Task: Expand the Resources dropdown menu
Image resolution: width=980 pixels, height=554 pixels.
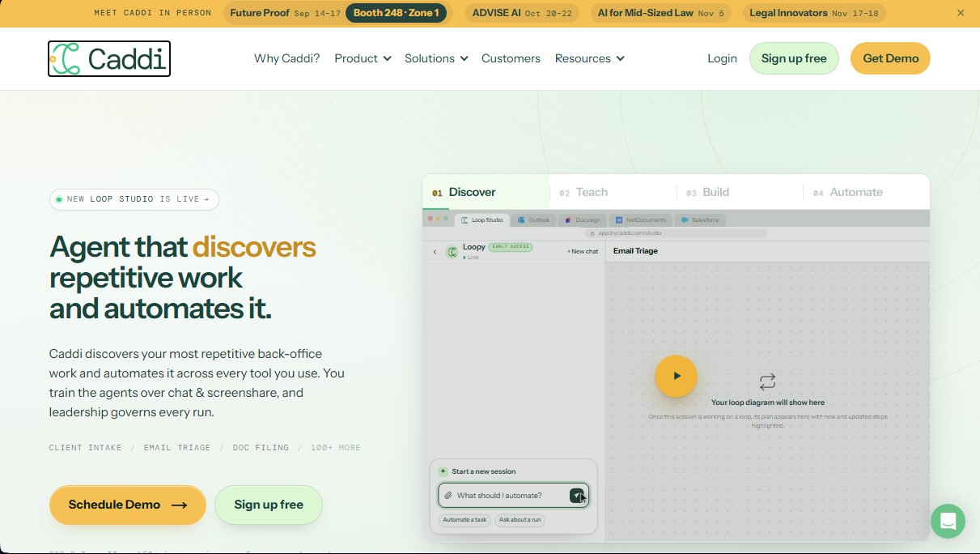Action: [589, 58]
